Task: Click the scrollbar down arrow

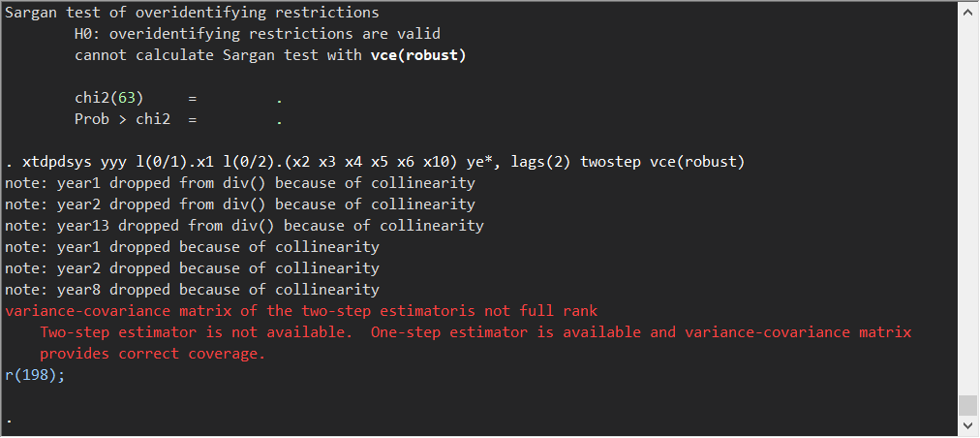Action: [x=965, y=425]
